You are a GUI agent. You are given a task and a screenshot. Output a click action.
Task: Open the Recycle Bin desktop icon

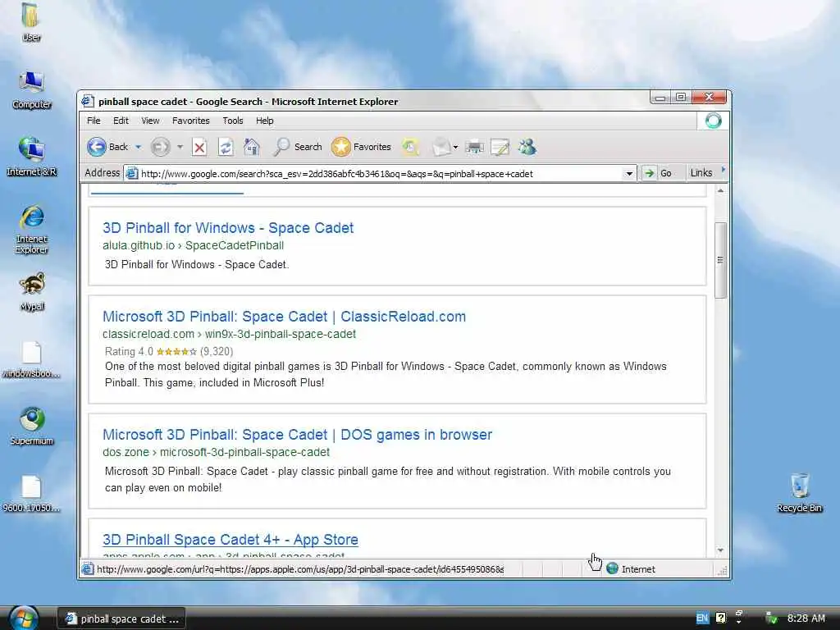pos(799,493)
